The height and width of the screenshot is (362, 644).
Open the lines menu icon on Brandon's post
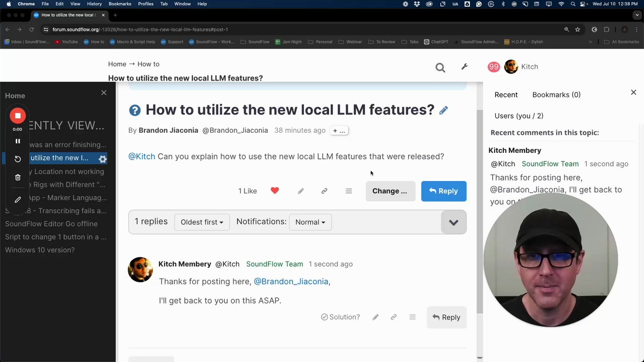(349, 191)
